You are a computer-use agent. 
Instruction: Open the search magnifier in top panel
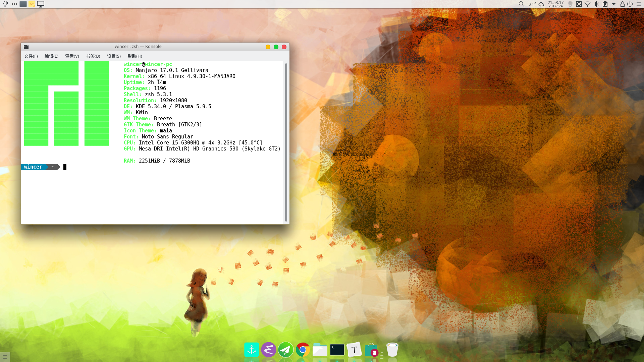(x=521, y=4)
